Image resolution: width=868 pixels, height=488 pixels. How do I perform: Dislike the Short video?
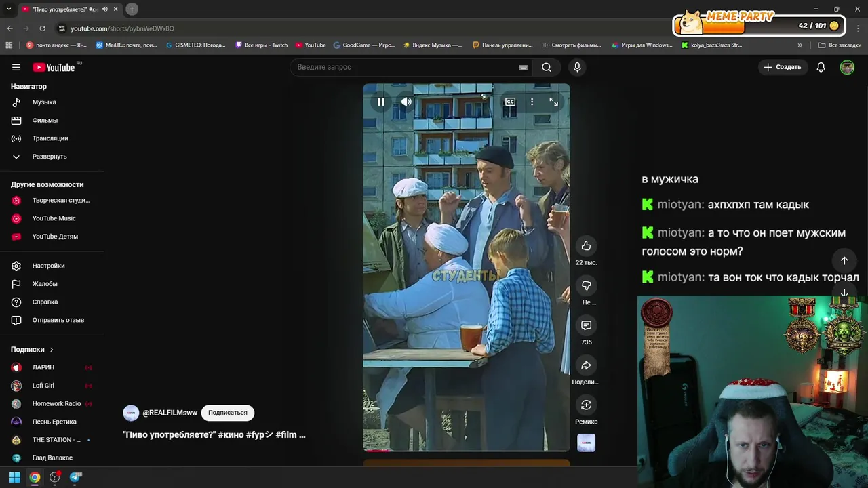click(x=586, y=285)
